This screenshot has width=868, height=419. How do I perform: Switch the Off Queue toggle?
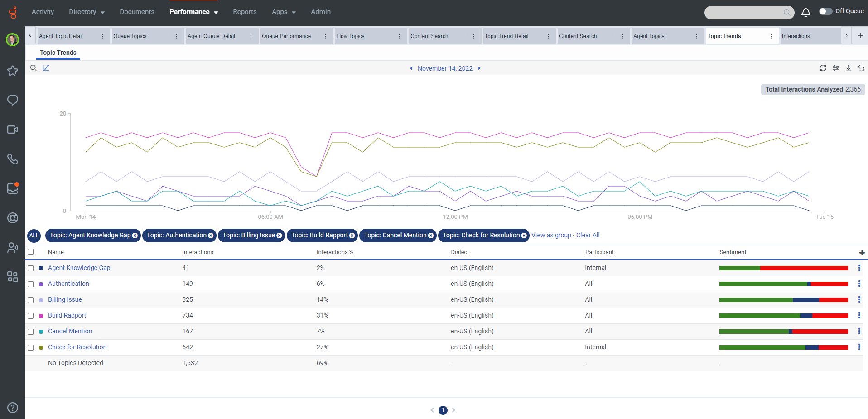point(825,11)
